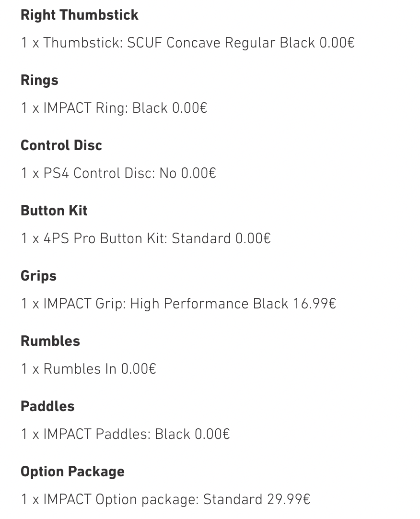Click the 0.00€ price of PS4 Control Disc
420x519 pixels.
198,173
